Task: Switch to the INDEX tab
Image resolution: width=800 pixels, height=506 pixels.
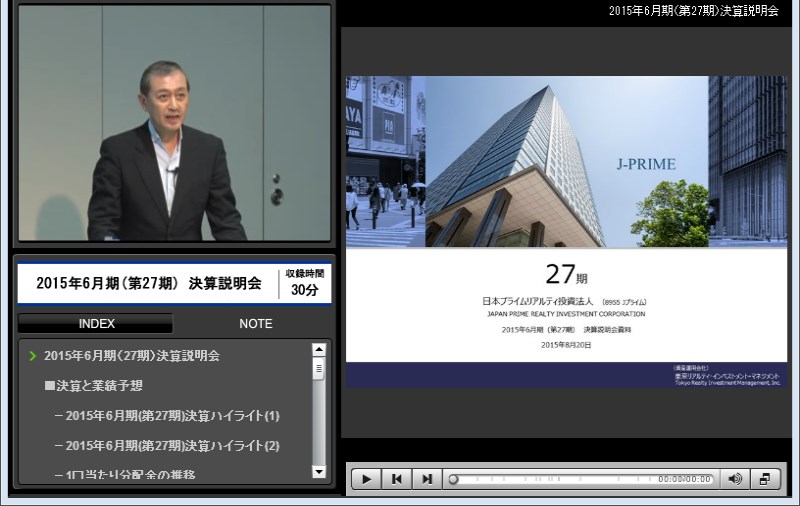Action: 96,323
